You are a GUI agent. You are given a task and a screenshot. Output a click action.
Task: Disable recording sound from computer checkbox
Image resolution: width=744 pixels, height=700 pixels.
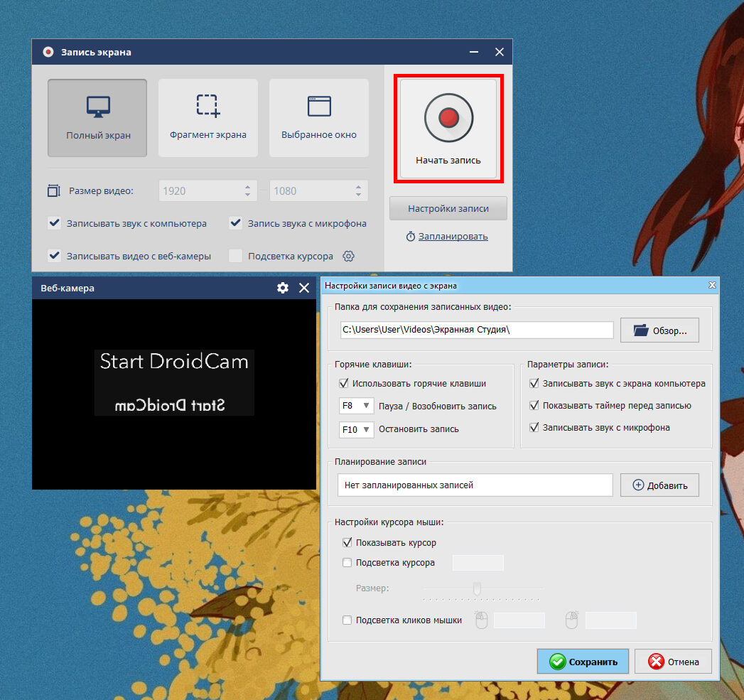pos(54,223)
